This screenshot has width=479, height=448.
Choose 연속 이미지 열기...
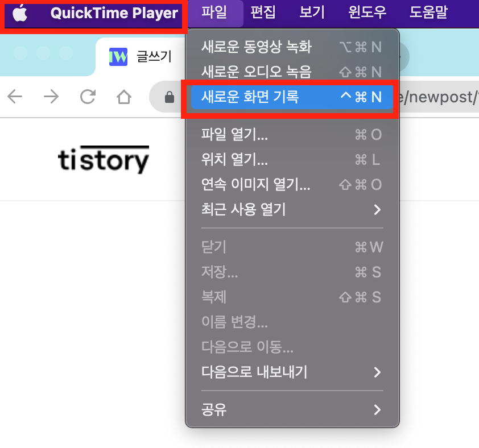click(292, 184)
